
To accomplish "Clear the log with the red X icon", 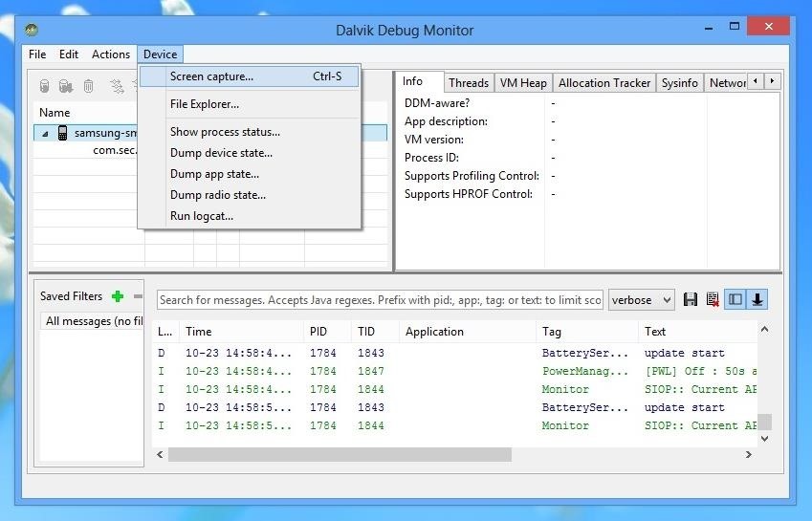I will (713, 299).
